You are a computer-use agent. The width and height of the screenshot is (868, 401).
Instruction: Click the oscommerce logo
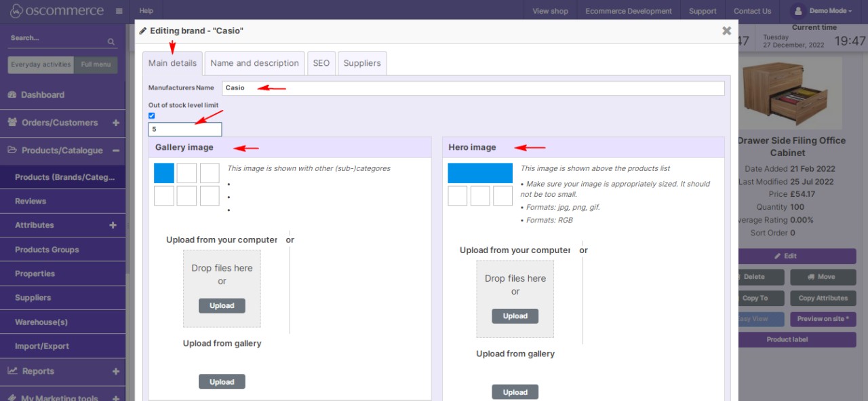click(x=57, y=11)
